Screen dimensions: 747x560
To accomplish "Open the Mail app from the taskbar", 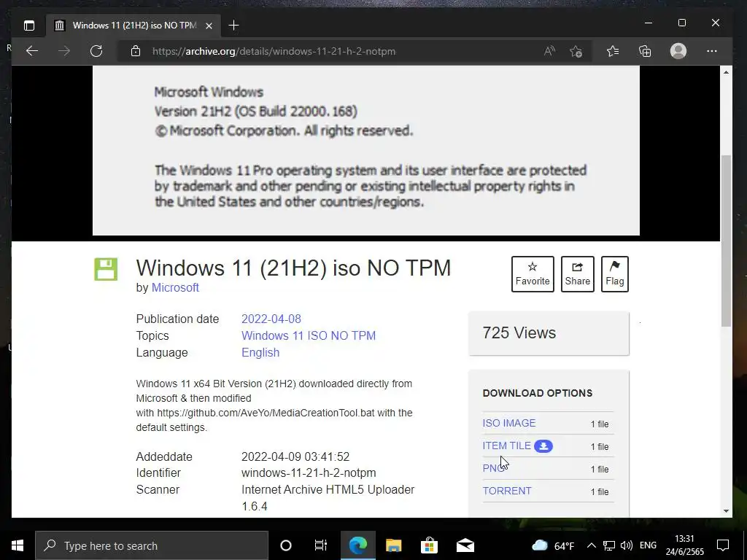I will pyautogui.click(x=465, y=545).
